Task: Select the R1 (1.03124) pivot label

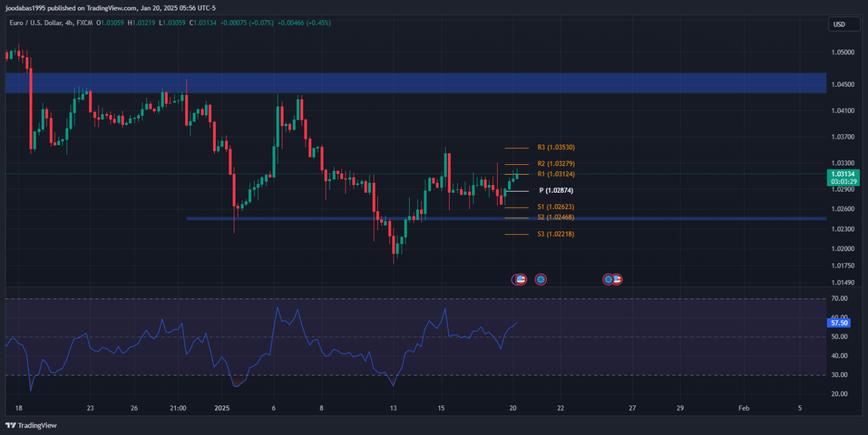Action: pos(556,174)
